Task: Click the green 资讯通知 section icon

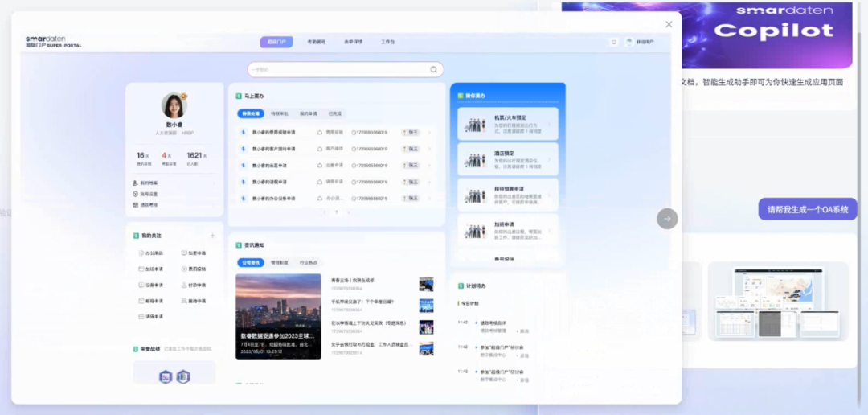Action: [x=239, y=245]
